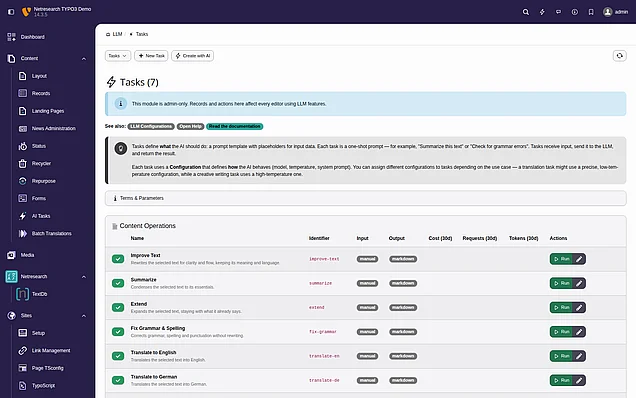The width and height of the screenshot is (636, 398).
Task: Collapse the Sites module group
Action: [84, 316]
